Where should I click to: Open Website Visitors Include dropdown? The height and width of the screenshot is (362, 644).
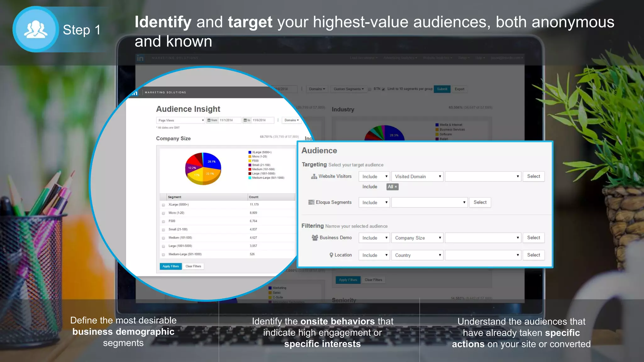click(374, 177)
